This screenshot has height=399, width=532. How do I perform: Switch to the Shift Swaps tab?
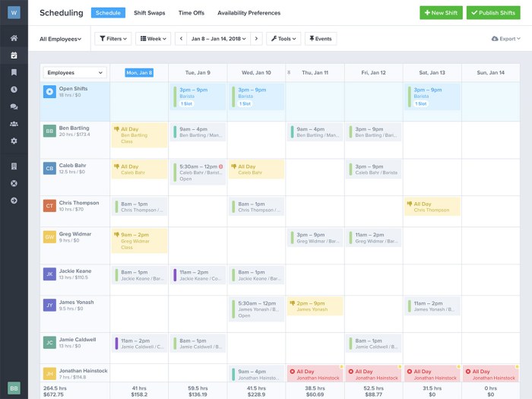(x=149, y=13)
